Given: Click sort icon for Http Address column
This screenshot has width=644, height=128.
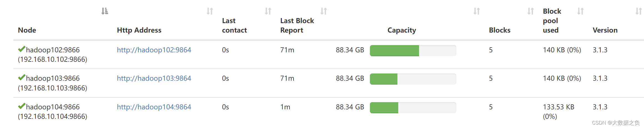Looking at the screenshot, I should [x=210, y=11].
